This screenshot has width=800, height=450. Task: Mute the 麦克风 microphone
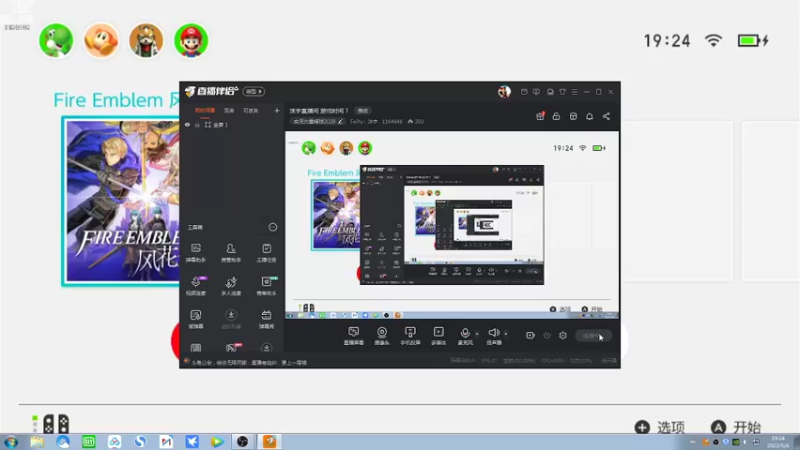point(465,336)
